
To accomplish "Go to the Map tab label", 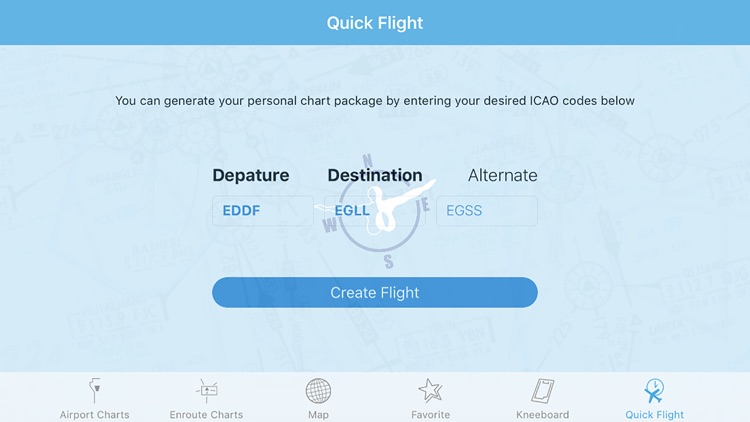I will [318, 414].
